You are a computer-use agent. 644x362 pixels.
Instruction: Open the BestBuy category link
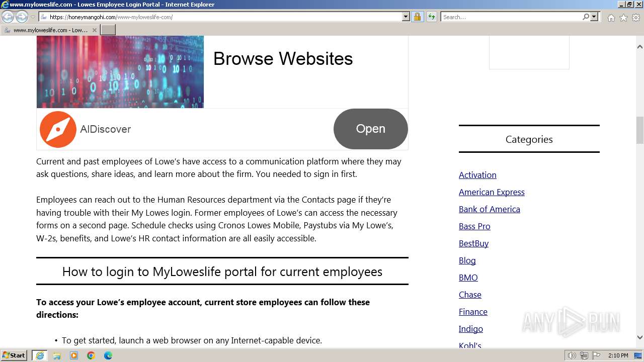pyautogui.click(x=473, y=243)
